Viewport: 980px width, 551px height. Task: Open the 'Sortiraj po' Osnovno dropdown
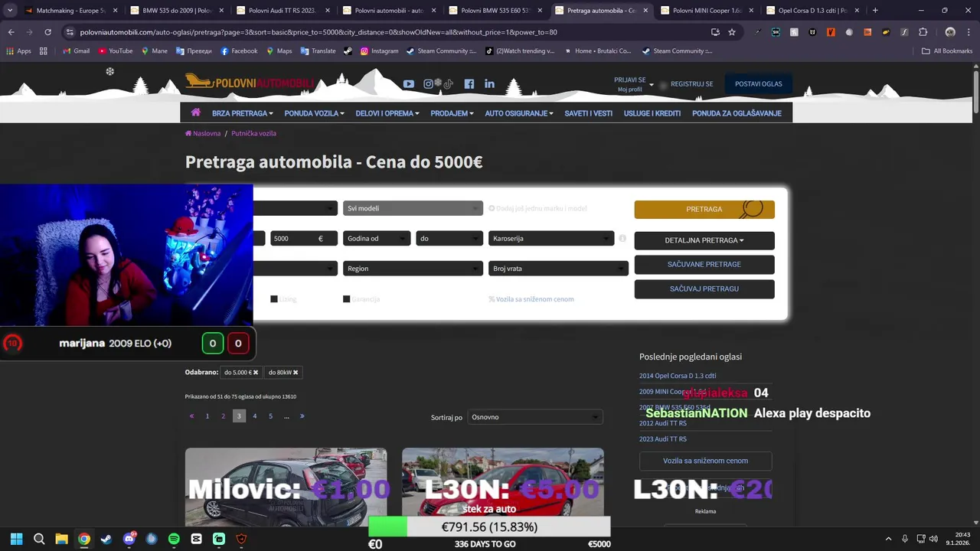(x=535, y=417)
